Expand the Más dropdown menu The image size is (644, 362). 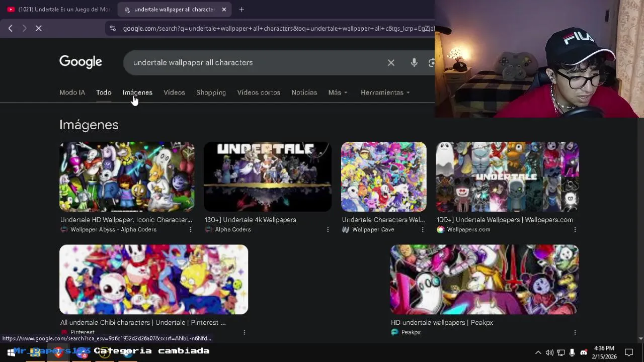338,93
